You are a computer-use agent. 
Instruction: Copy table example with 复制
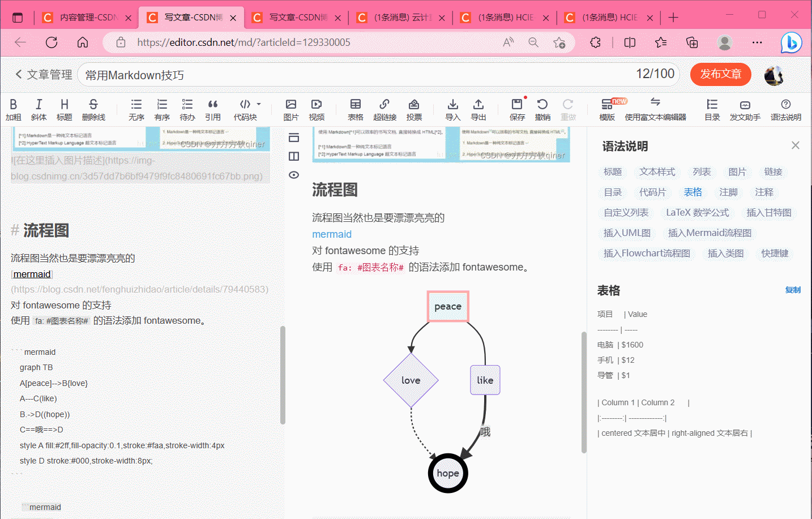pos(793,290)
